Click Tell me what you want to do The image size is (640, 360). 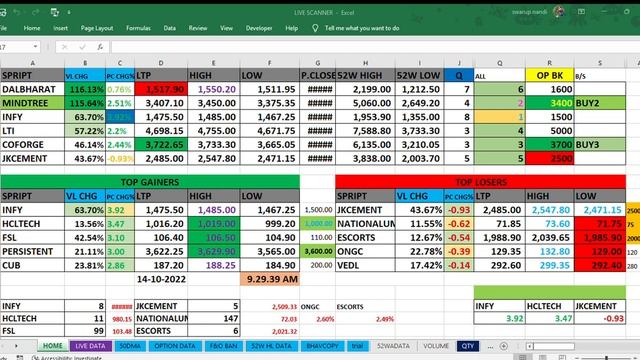tap(362, 28)
